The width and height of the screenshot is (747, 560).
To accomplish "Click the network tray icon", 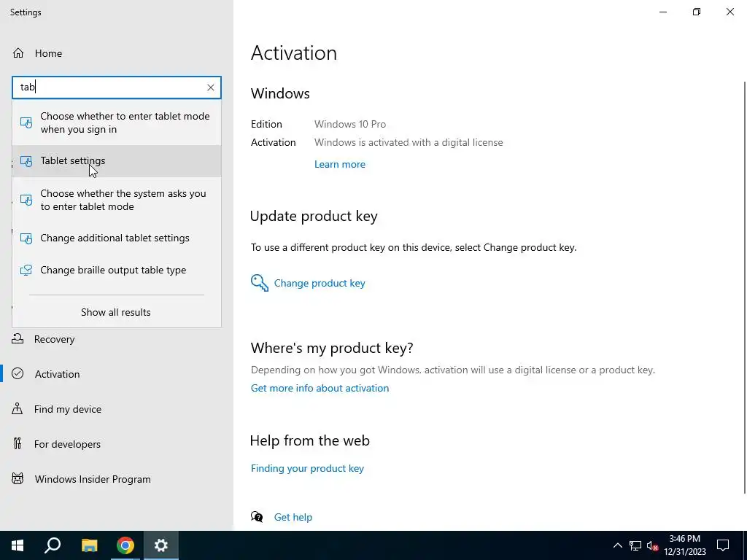I will tap(635, 545).
